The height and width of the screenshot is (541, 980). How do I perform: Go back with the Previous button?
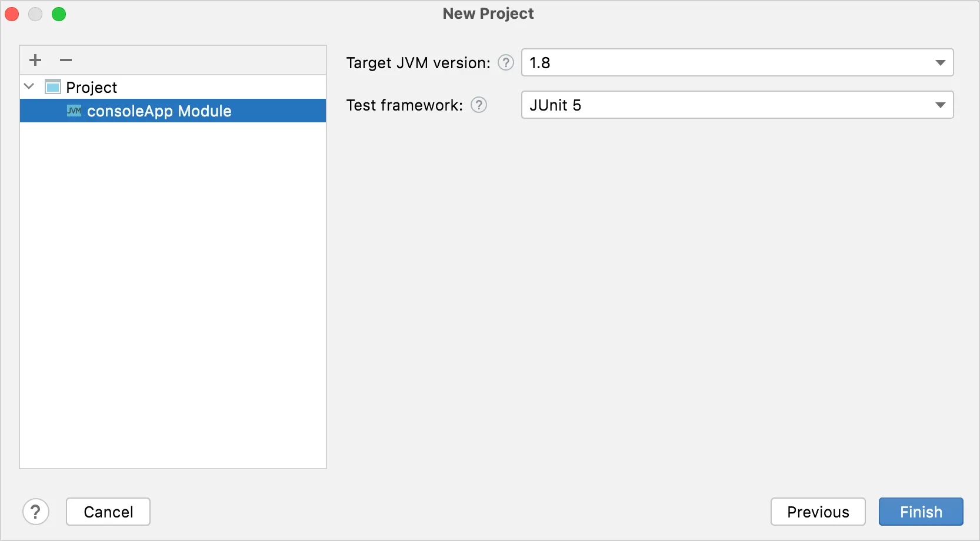coord(818,512)
